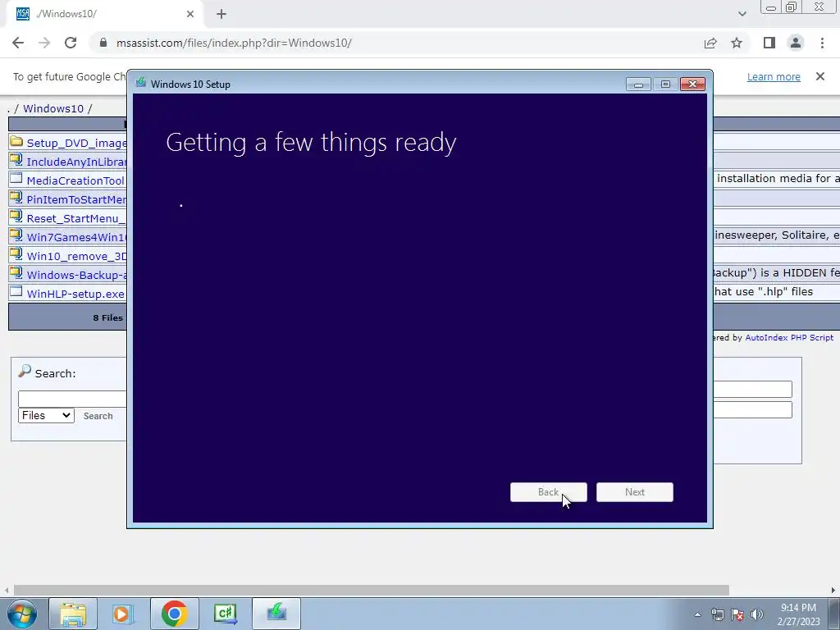
Task: Open the Win10_remove_3D file link
Action: [76, 256]
